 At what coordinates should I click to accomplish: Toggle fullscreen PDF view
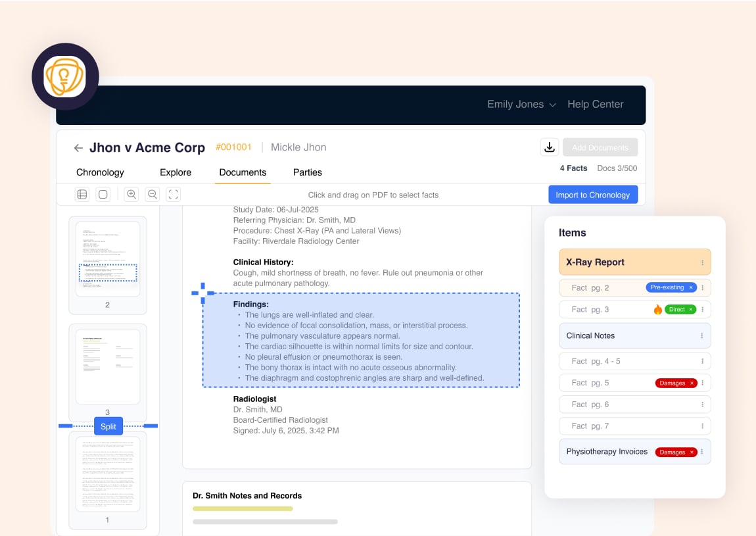(x=173, y=195)
